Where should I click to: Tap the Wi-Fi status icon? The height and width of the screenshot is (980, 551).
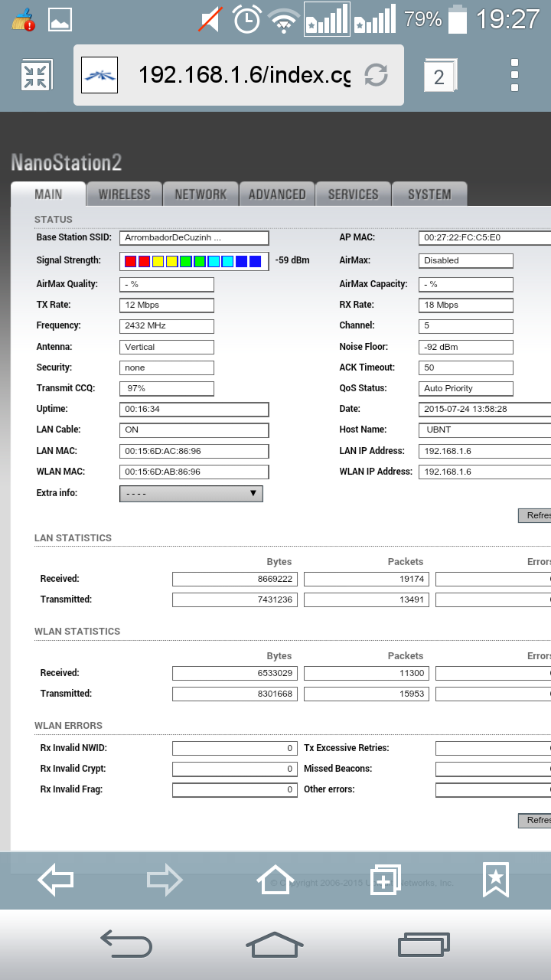click(284, 19)
